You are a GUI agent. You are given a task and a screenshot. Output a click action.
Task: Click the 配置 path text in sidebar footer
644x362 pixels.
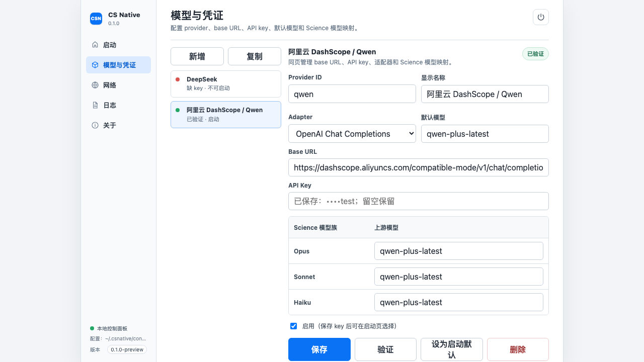point(118,339)
